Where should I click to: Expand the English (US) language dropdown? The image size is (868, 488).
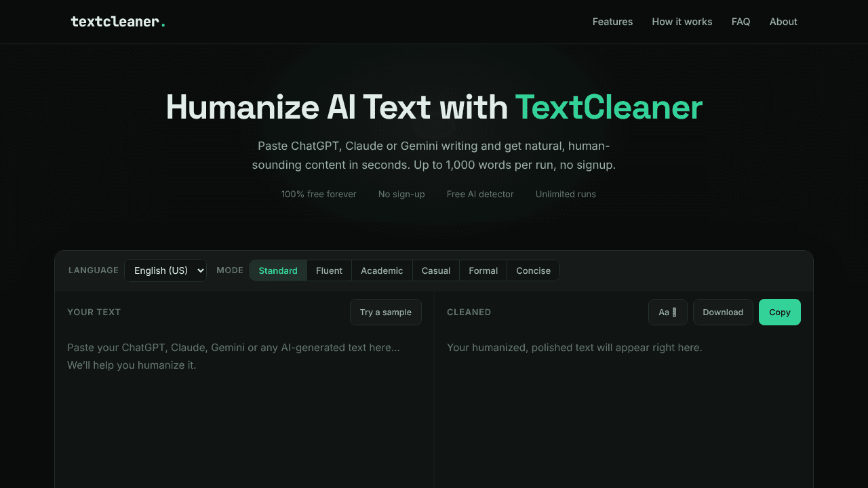tap(165, 270)
